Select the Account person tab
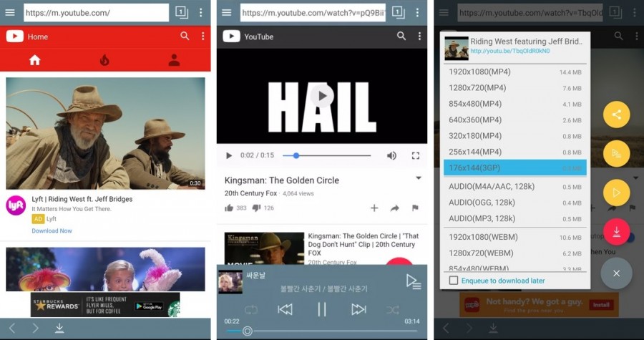 (174, 60)
